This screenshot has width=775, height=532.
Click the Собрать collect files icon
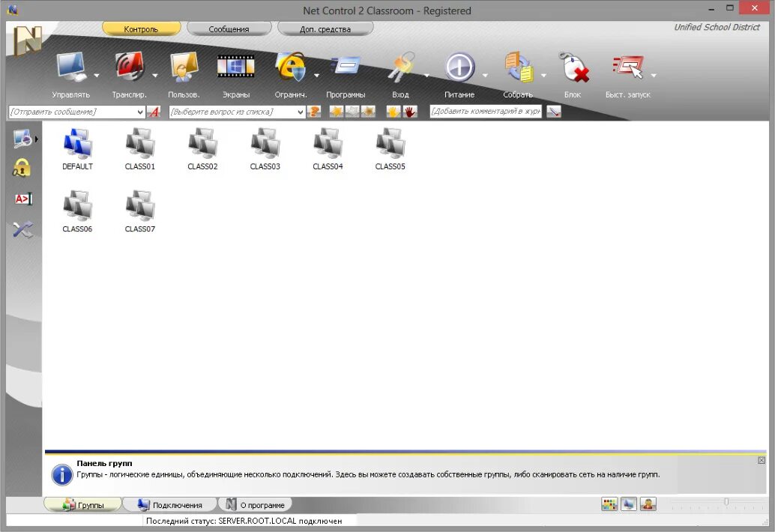point(519,67)
